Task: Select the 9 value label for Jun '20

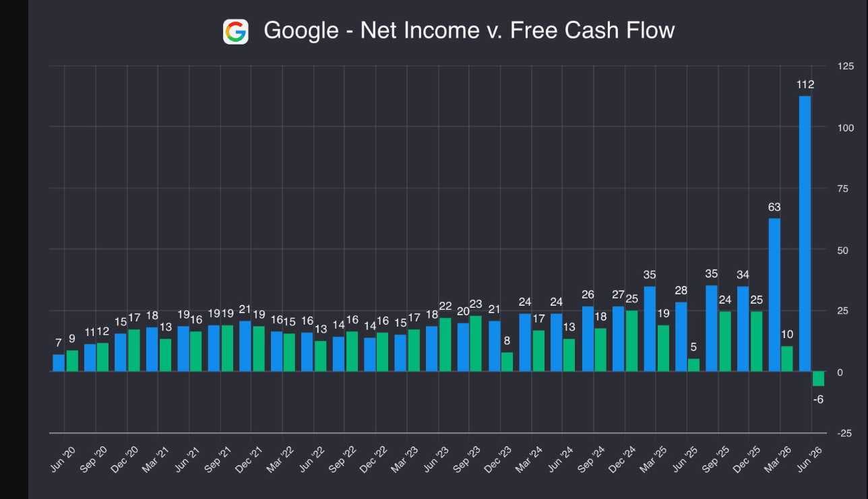Action: [x=72, y=339]
